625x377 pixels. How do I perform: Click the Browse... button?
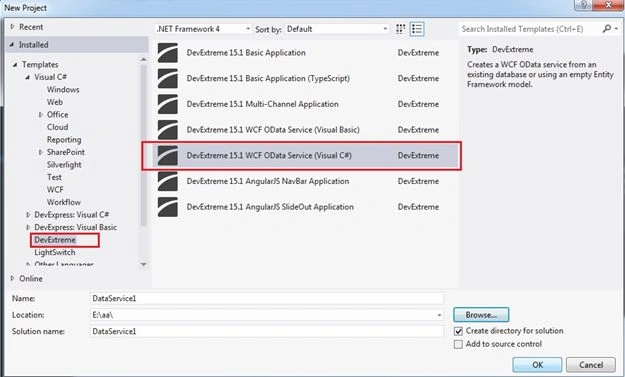[481, 315]
